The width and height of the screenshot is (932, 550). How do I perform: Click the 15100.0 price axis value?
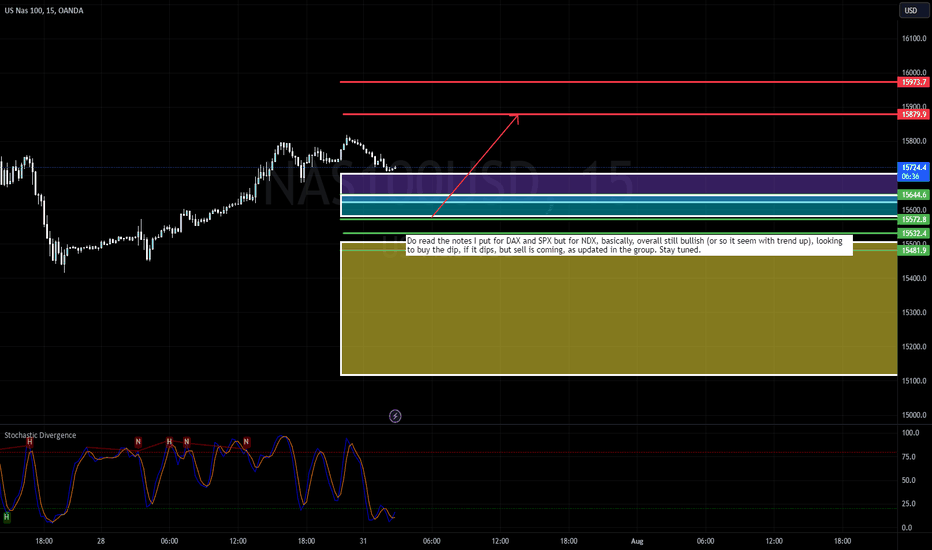(914, 381)
